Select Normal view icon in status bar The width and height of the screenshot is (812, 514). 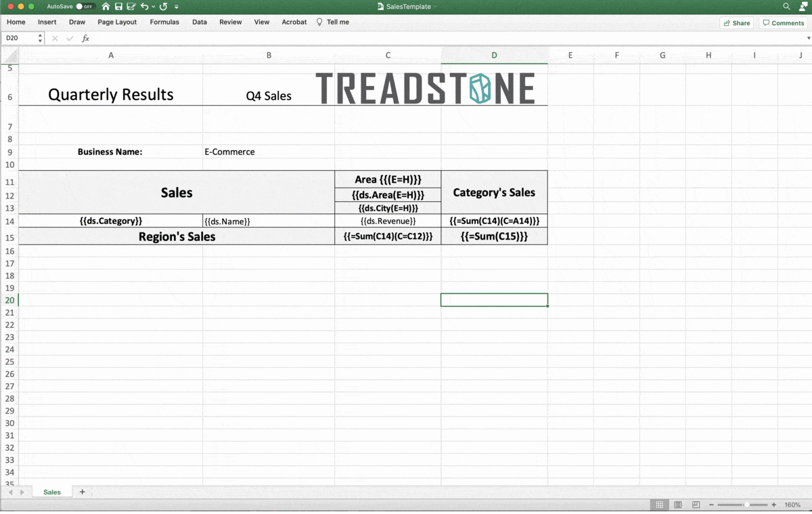pyautogui.click(x=659, y=505)
